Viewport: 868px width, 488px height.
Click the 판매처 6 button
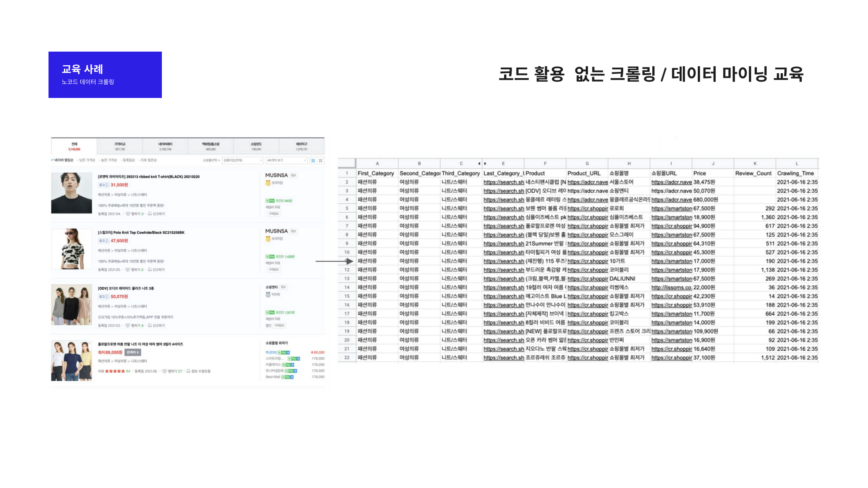pyautogui.click(x=133, y=353)
